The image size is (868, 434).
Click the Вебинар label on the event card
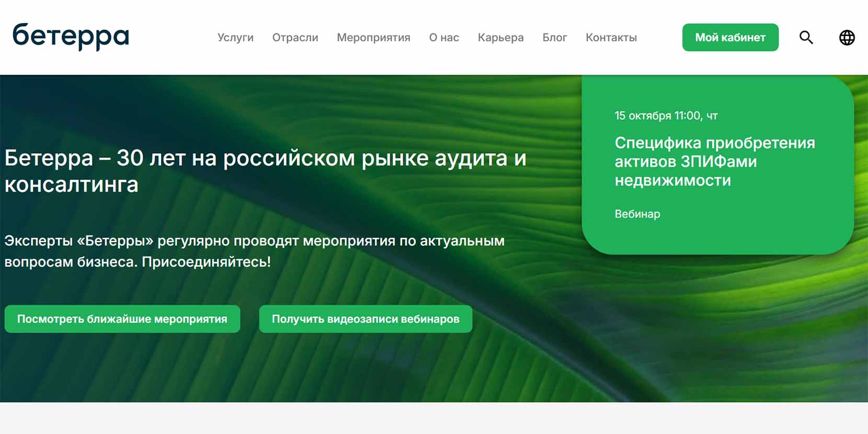[x=637, y=214]
